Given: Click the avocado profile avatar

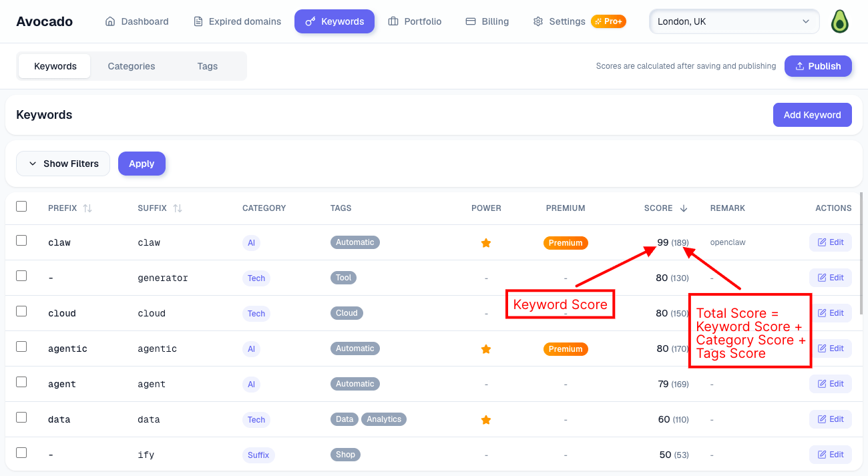Looking at the screenshot, I should point(839,21).
